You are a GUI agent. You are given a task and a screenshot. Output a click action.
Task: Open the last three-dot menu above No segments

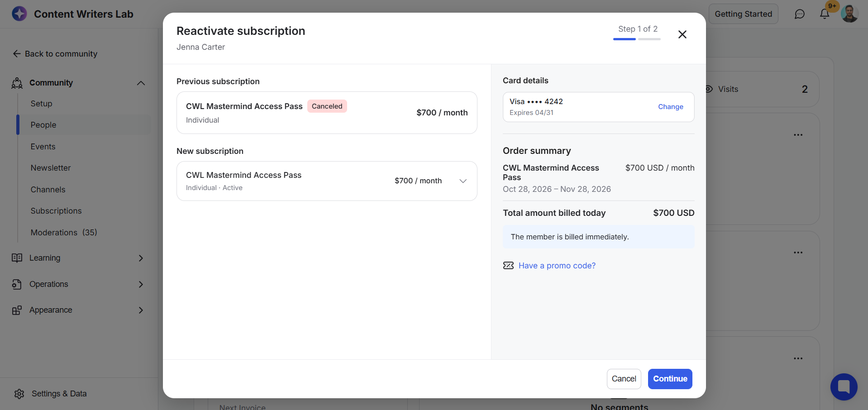pos(798,358)
